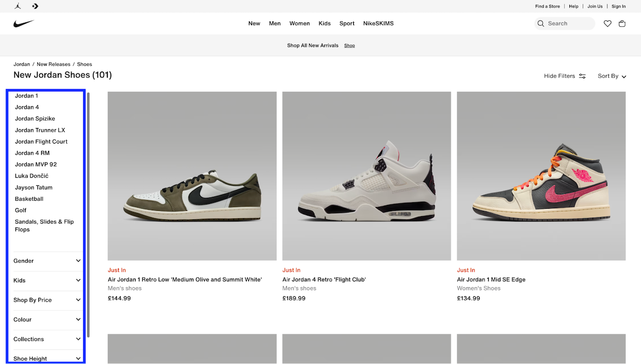Select NikeSKIMS from the navigation bar

378,23
